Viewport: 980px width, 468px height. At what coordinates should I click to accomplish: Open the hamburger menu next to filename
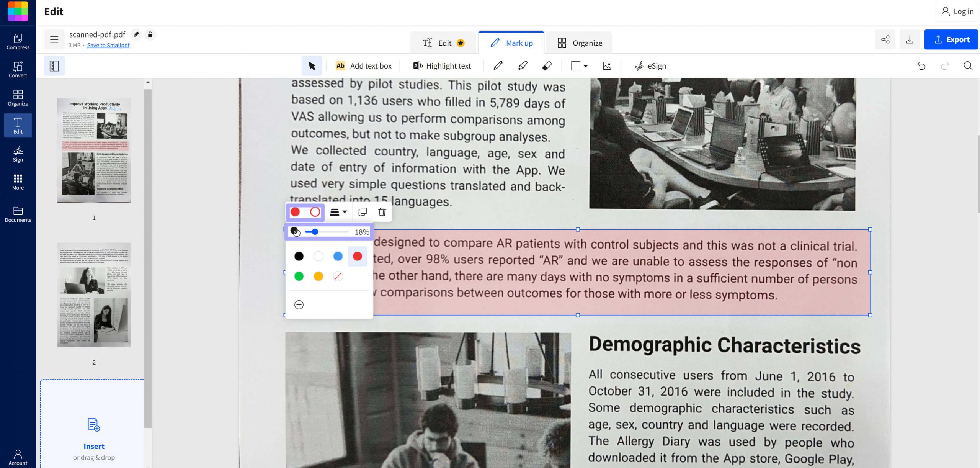coord(54,39)
